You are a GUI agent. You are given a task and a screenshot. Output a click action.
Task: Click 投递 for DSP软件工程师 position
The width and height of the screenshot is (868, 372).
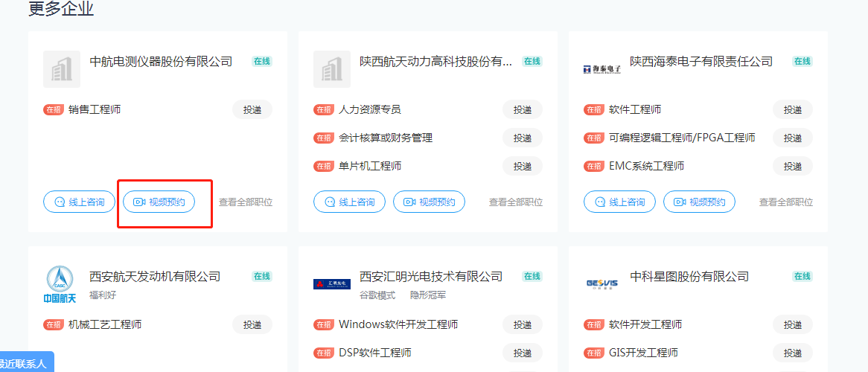click(x=523, y=353)
